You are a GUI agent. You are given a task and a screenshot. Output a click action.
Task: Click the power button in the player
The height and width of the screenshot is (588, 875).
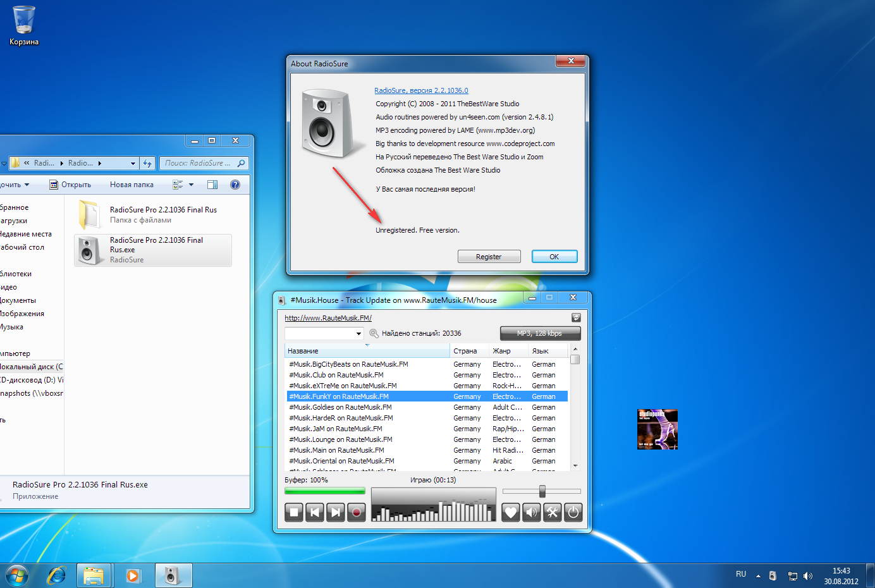pos(573,512)
